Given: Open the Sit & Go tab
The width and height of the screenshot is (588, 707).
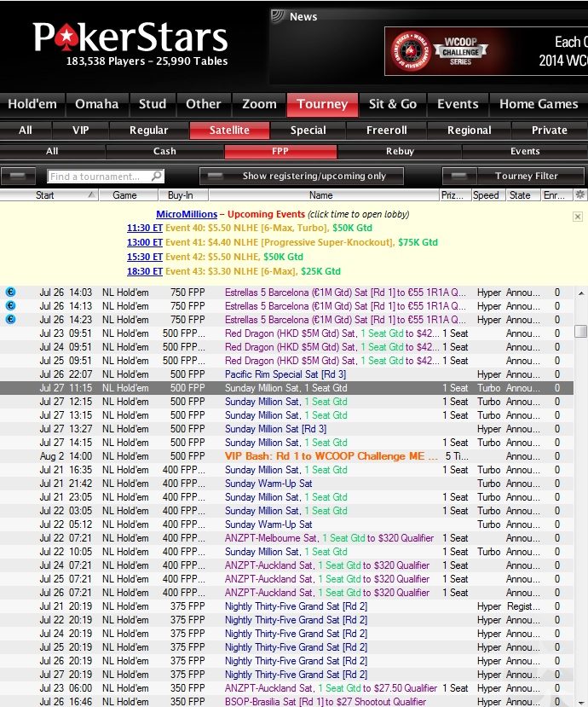Looking at the screenshot, I should point(393,104).
